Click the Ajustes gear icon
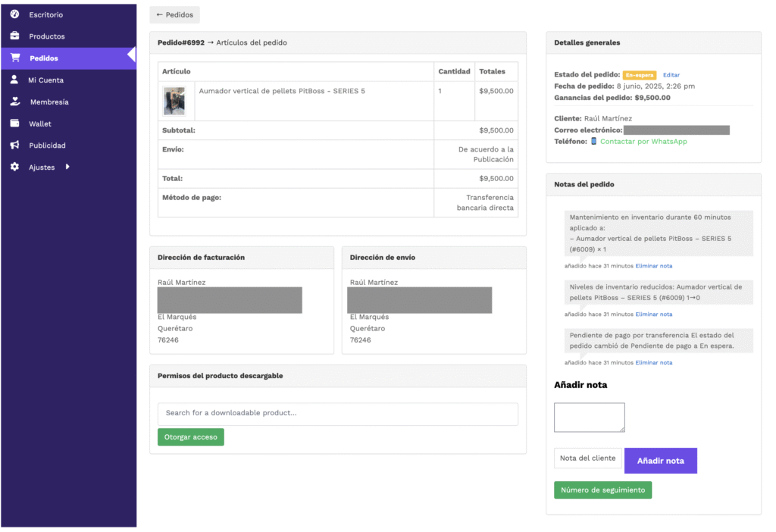Image resolution: width=776 pixels, height=532 pixels. (14, 167)
